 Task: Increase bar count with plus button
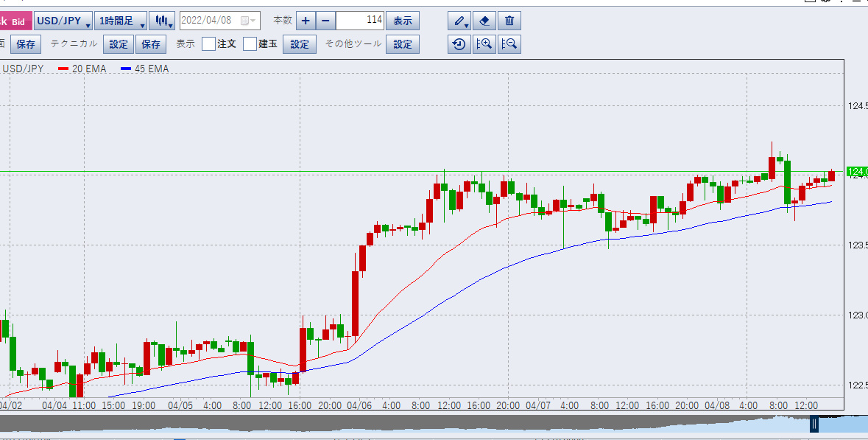click(x=306, y=21)
